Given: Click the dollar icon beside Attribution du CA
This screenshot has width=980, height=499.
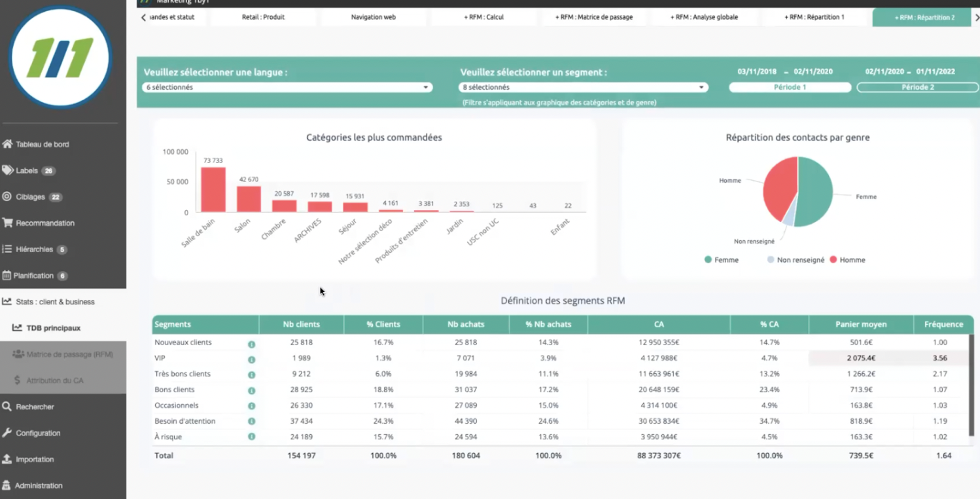Looking at the screenshot, I should pos(17,380).
